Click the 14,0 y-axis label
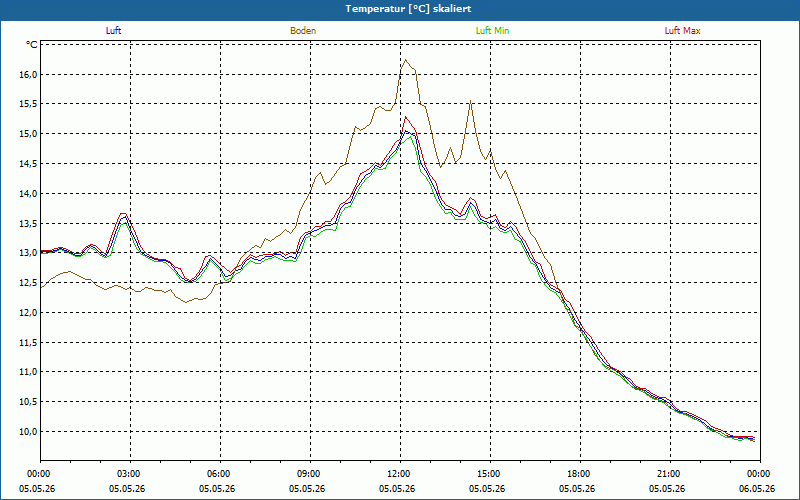This screenshot has height=500, width=800. tap(29, 193)
